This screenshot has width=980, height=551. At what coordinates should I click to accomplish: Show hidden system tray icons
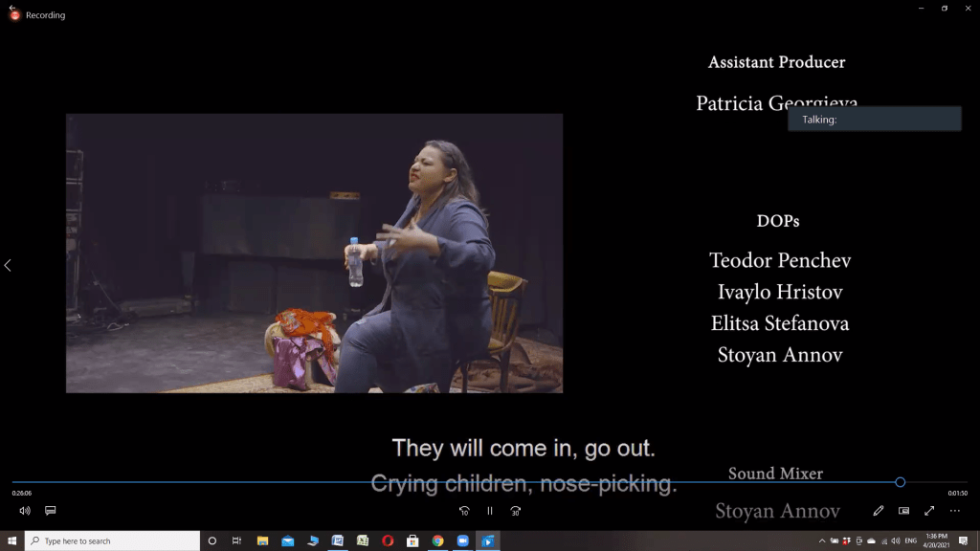822,540
